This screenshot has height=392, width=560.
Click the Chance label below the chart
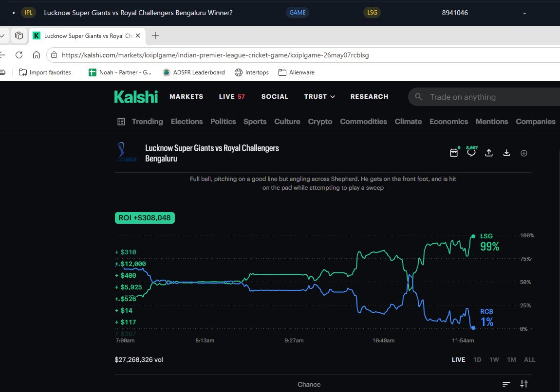pyautogui.click(x=309, y=384)
